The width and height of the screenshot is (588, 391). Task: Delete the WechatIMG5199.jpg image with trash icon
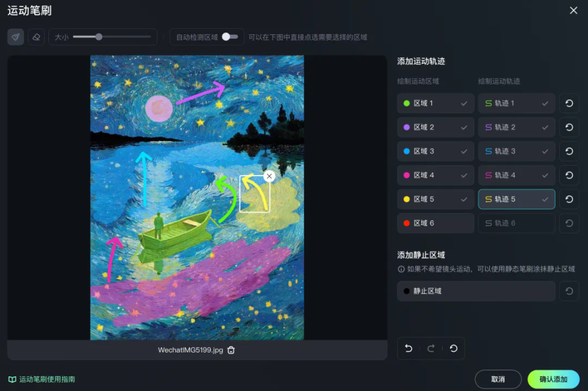tap(231, 350)
